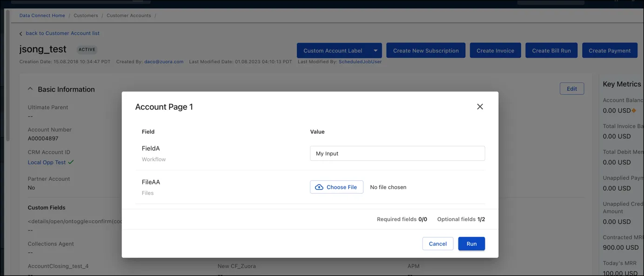Edit the Basic Information section
This screenshot has height=276, width=644.
(572, 89)
